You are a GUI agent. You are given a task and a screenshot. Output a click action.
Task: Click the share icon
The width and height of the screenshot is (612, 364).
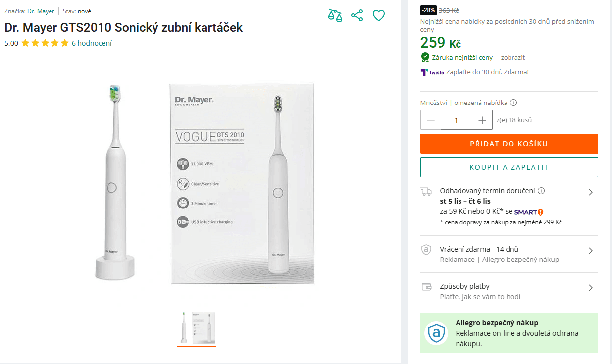(x=357, y=15)
